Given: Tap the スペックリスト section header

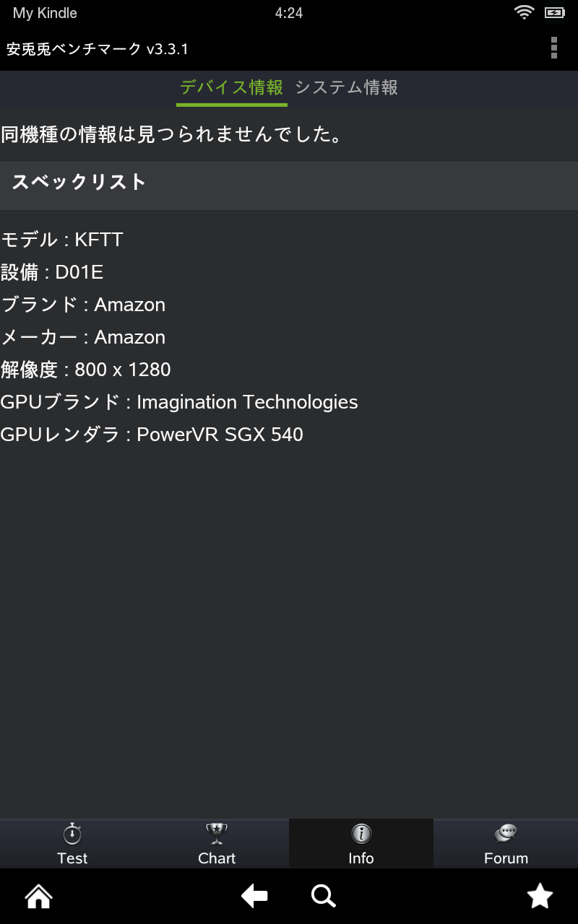Looking at the screenshot, I should tap(79, 182).
